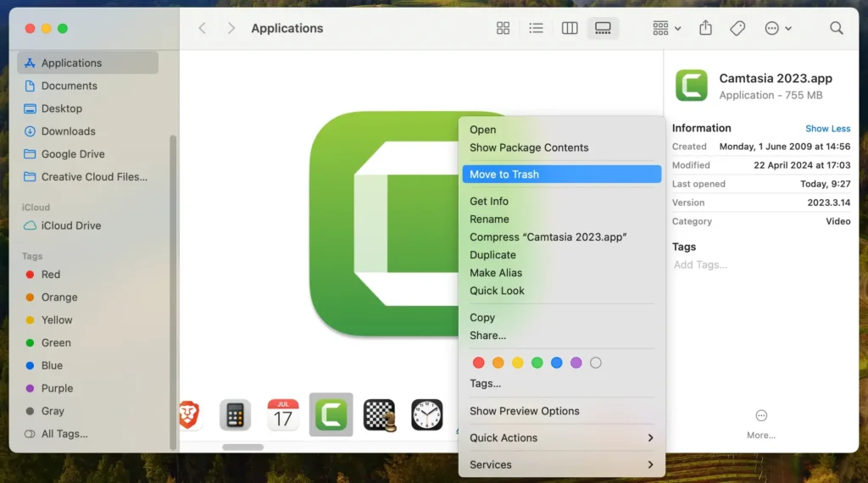Switch Finder to list view

pos(536,28)
